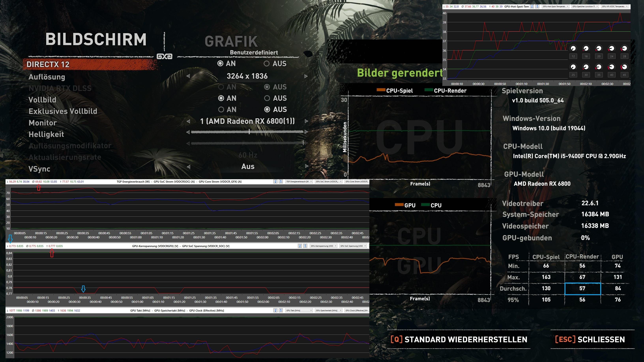Click the value box showing 12
This screenshot has width=644, height=362.
tap(573, 56)
